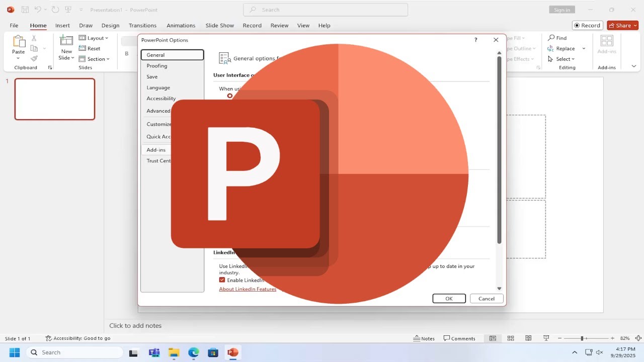
Task: Toggle the Comments pane in the status bar
Action: 459,338
